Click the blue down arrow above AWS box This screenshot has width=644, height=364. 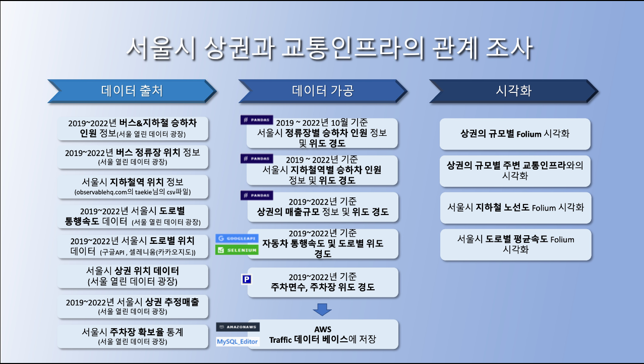(322, 309)
